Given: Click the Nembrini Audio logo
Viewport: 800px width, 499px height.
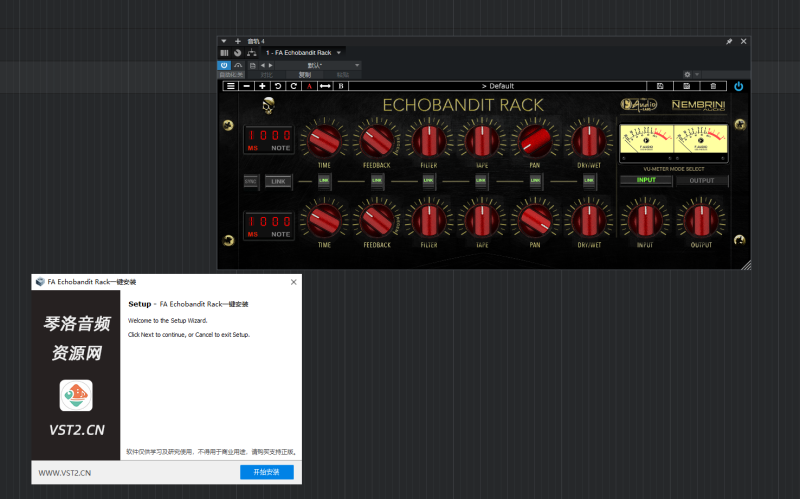Looking at the screenshot, I should pyautogui.click(x=698, y=105).
